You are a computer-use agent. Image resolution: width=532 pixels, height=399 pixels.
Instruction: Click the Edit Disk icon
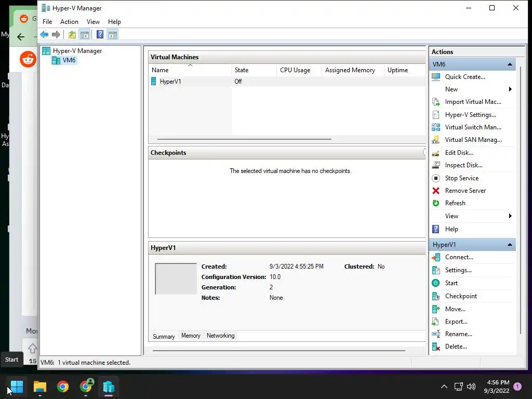point(436,153)
